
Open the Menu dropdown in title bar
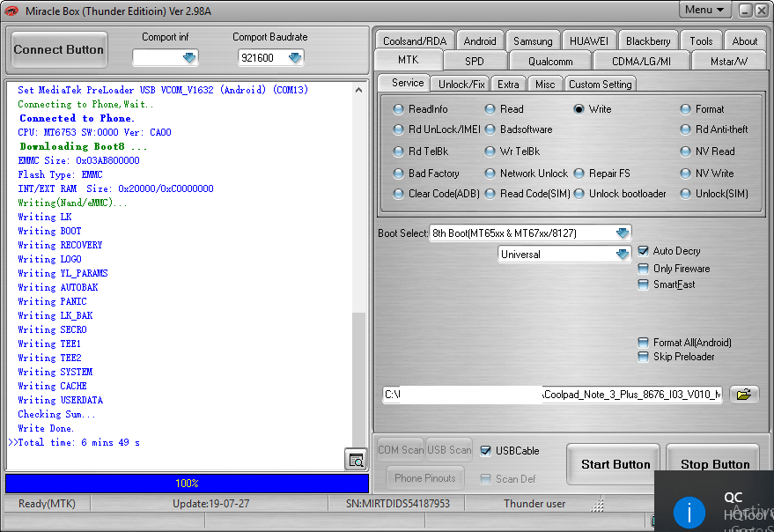point(704,10)
